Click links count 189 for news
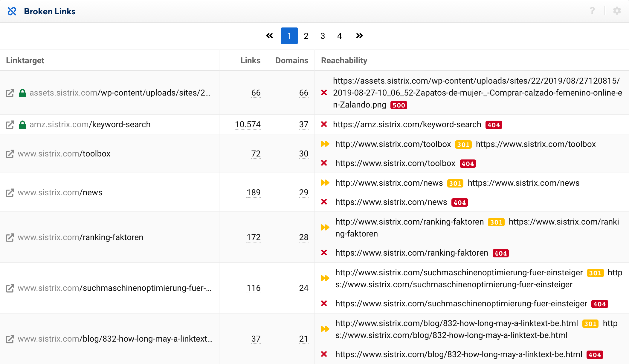Screen dimensions: 629x364 pyautogui.click(x=254, y=193)
